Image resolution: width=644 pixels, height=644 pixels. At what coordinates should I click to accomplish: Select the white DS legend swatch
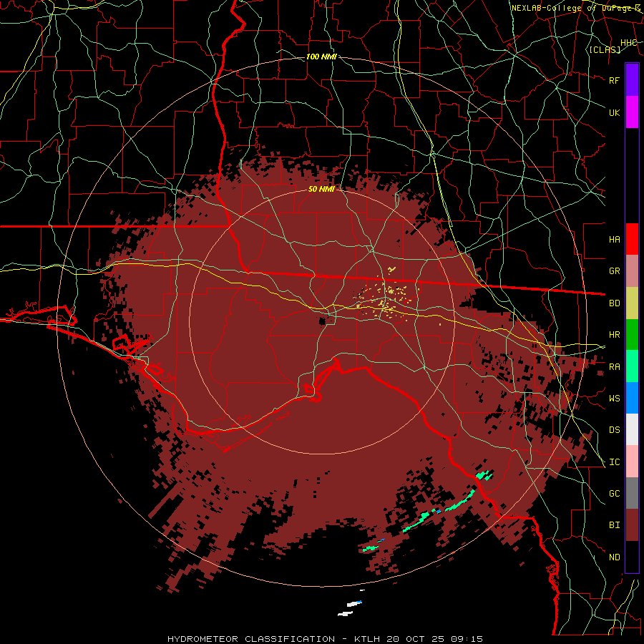(x=632, y=429)
